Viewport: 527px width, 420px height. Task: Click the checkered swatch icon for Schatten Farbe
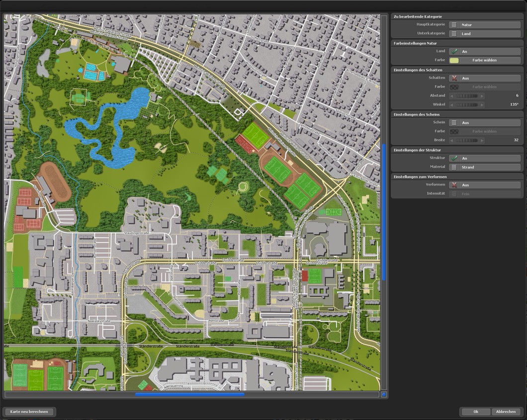tap(454, 86)
